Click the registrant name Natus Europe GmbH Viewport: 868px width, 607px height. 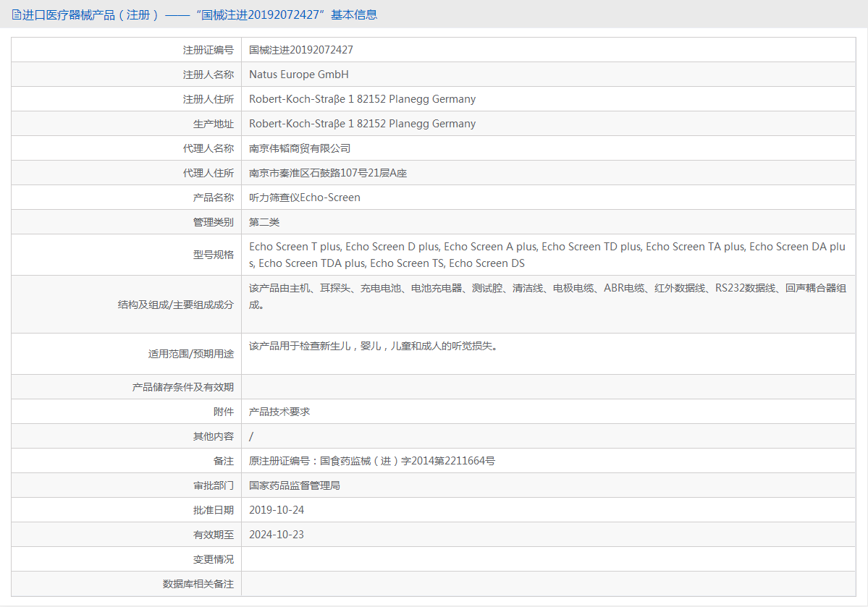click(299, 74)
